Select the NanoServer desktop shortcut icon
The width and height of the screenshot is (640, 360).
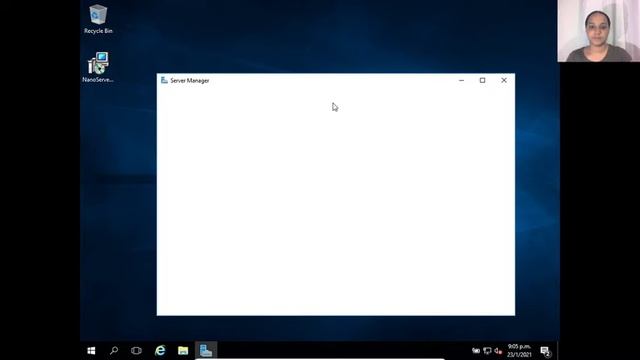click(98, 67)
